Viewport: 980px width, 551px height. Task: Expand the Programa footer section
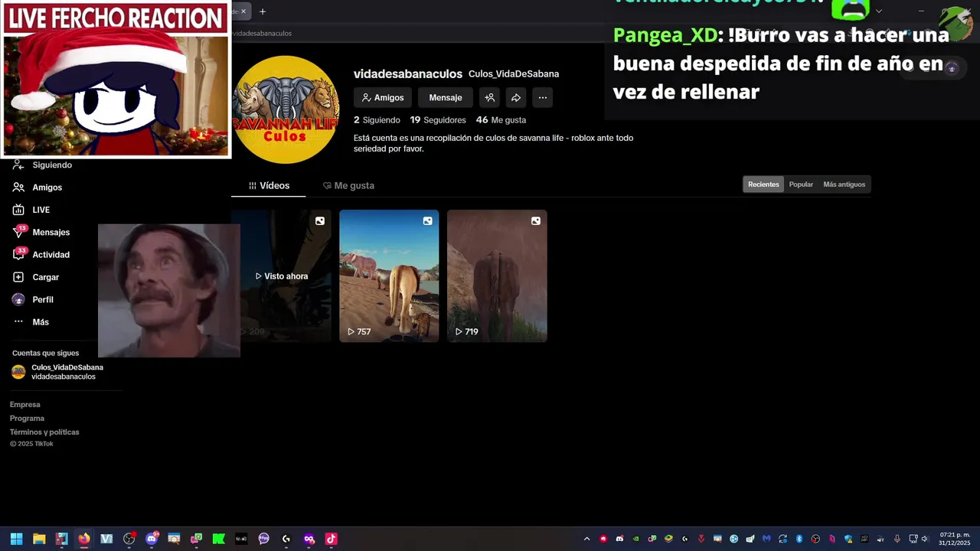coord(27,419)
